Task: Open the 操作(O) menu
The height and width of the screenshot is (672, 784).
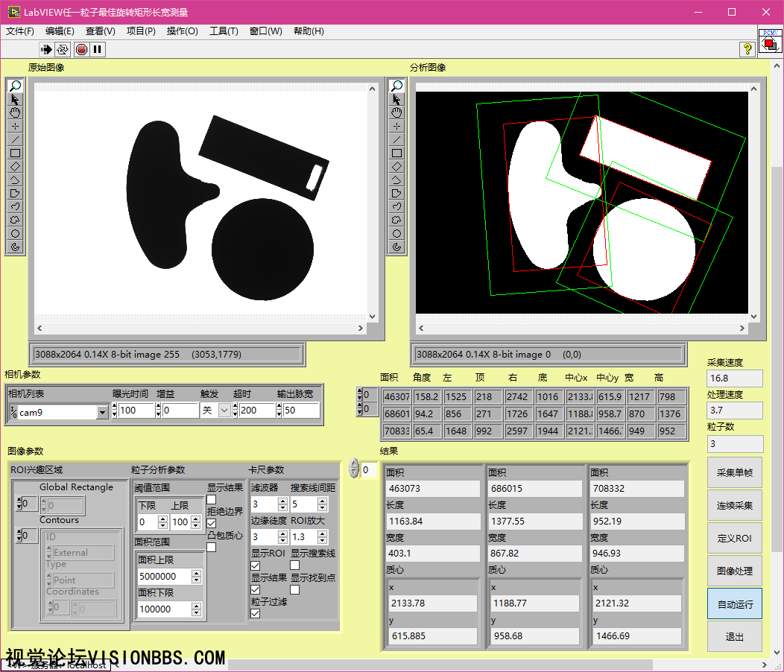Action: [x=182, y=31]
